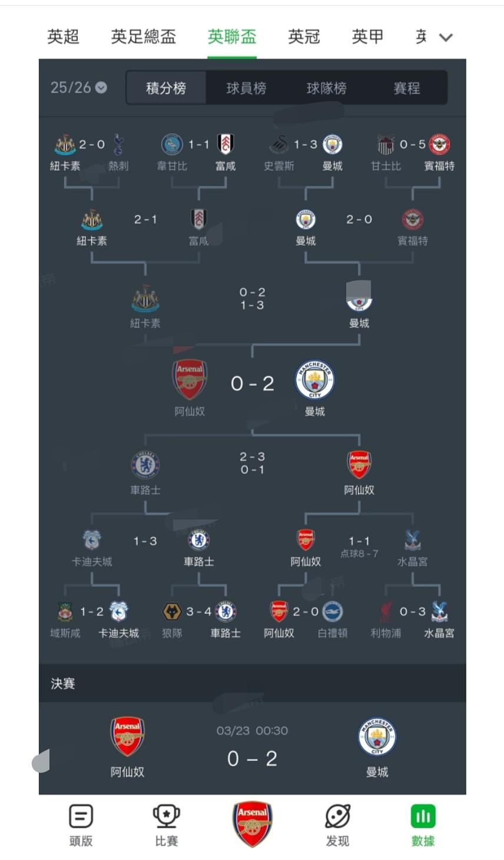The image size is (504, 860).
Task: Switch to the 球員榜 segment
Action: pos(246,88)
